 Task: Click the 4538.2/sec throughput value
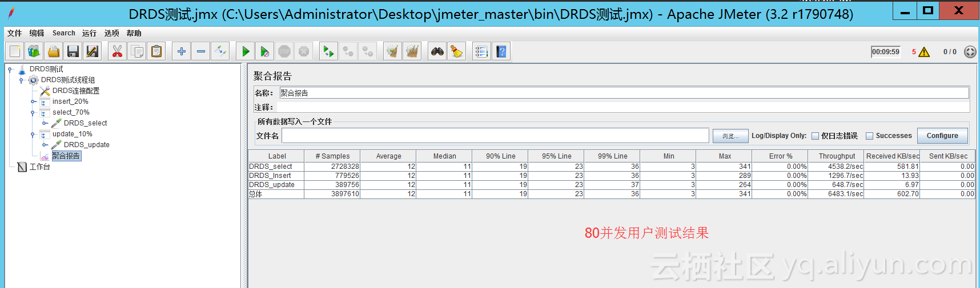[845, 167]
